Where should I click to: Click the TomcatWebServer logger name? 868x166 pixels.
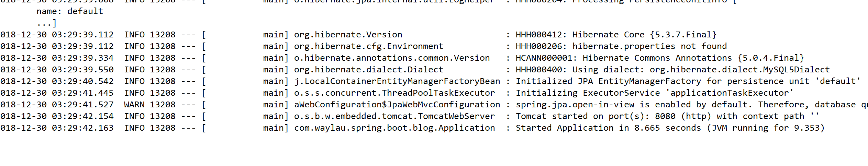click(x=394, y=116)
